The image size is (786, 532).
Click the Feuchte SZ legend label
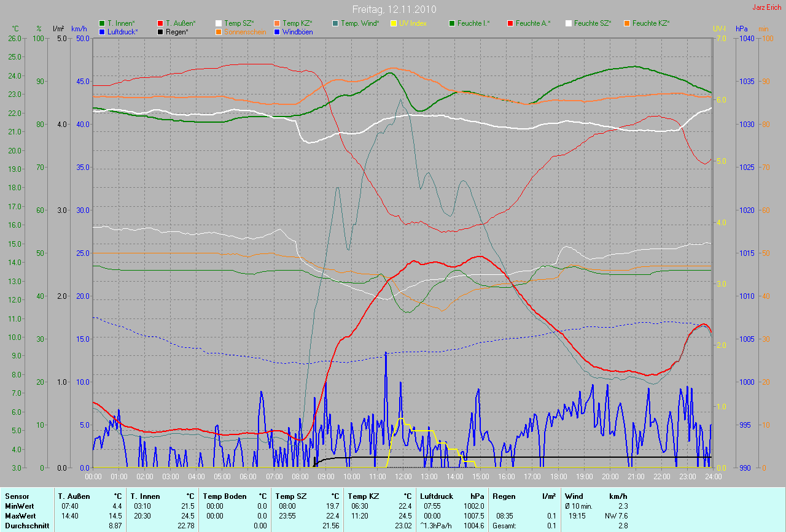pos(593,23)
